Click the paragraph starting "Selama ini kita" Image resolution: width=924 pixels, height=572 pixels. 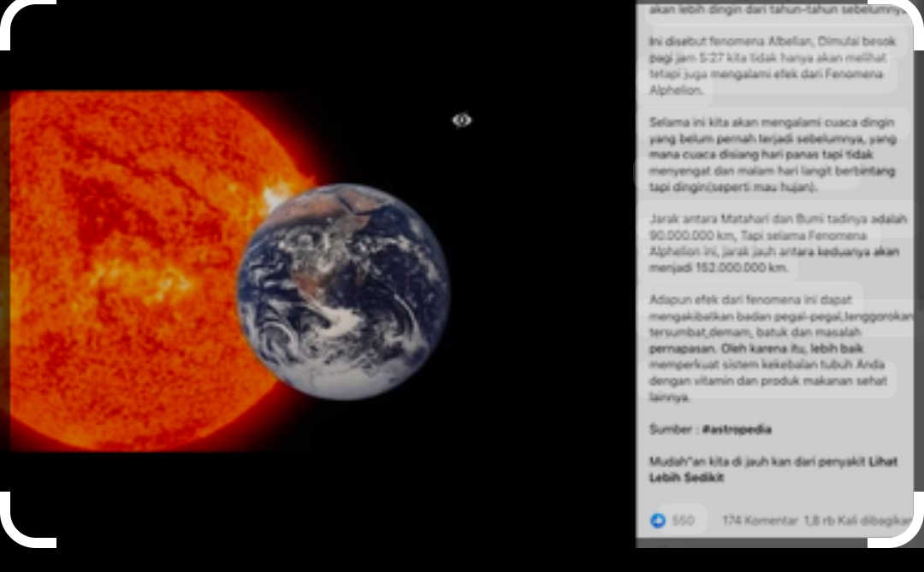click(x=770, y=154)
